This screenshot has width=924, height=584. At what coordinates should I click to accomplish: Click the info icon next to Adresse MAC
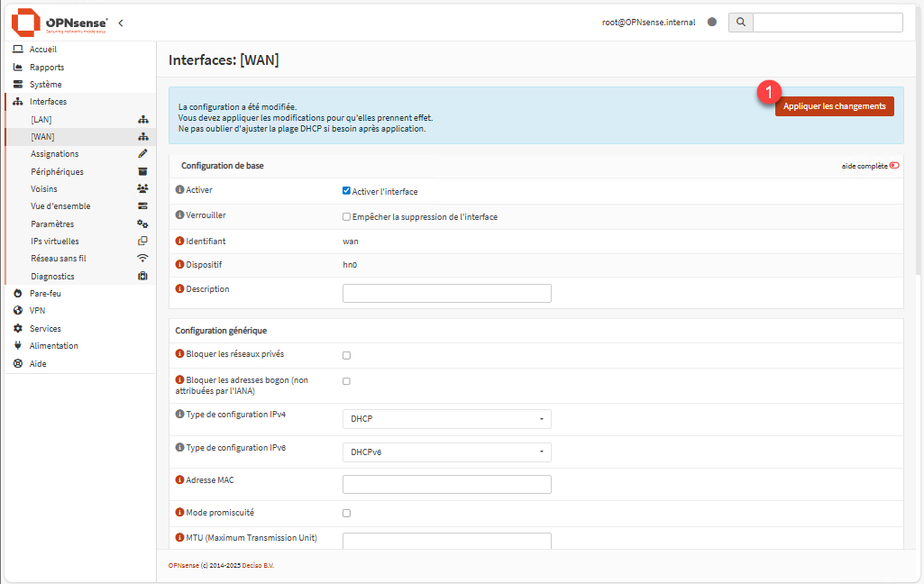[x=179, y=480]
